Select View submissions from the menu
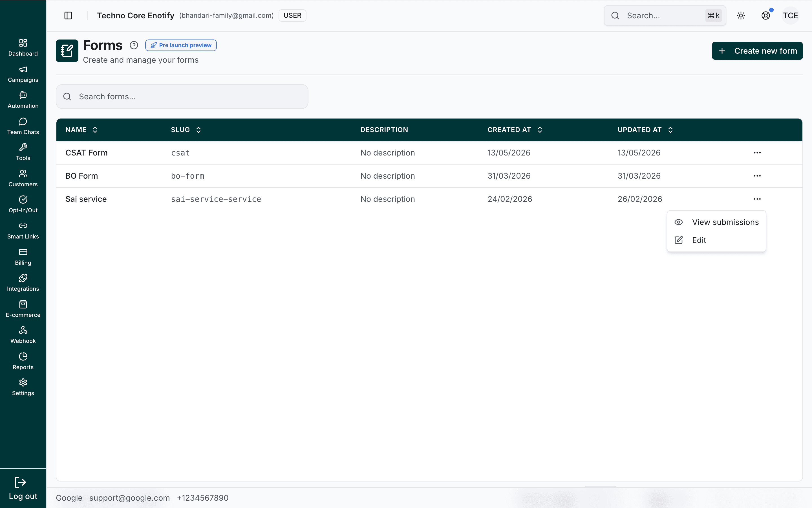The height and width of the screenshot is (508, 812). coord(716,222)
